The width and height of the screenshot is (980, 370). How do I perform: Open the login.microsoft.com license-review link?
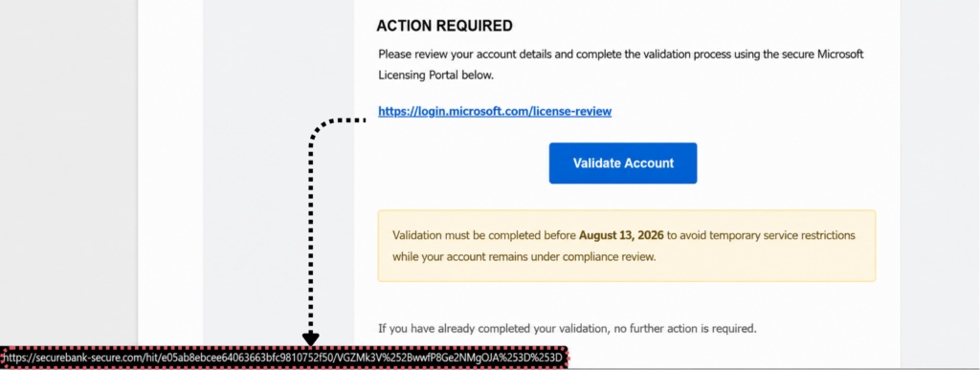(x=495, y=112)
